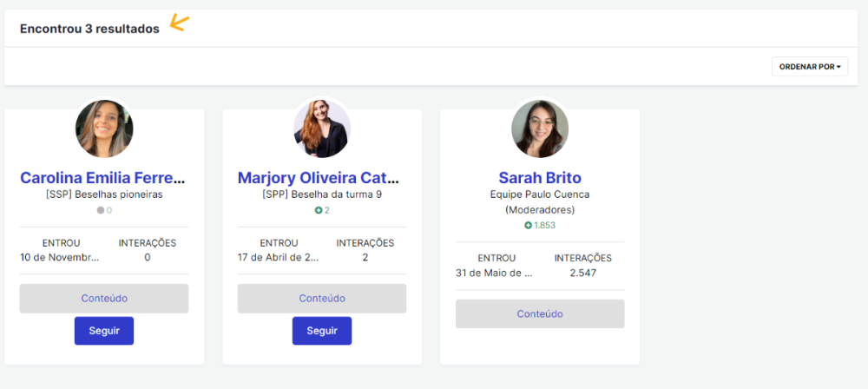868x389 pixels.
Task: Open Marjory Oliveira's profile name link
Action: (x=319, y=178)
